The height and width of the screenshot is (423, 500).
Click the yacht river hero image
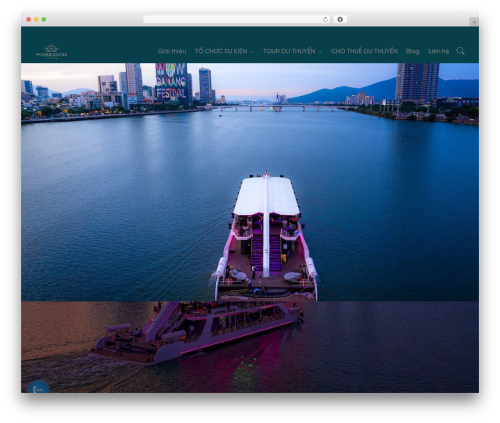[x=250, y=182]
